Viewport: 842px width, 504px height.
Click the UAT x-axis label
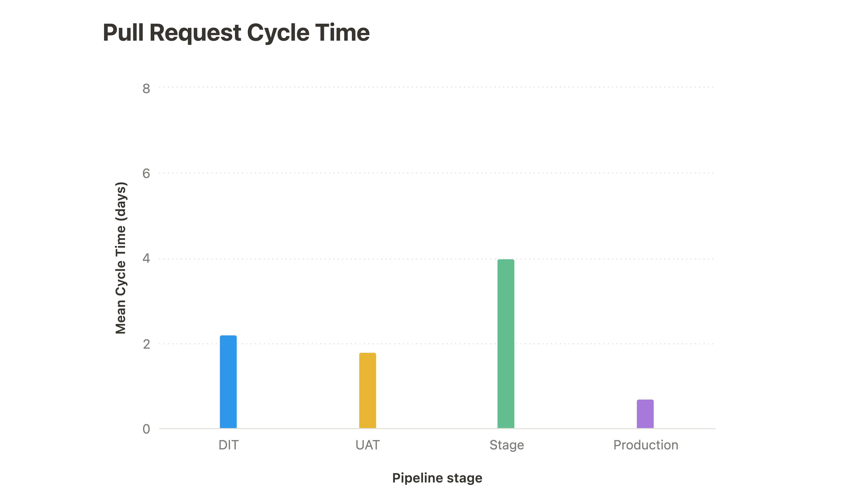368,445
